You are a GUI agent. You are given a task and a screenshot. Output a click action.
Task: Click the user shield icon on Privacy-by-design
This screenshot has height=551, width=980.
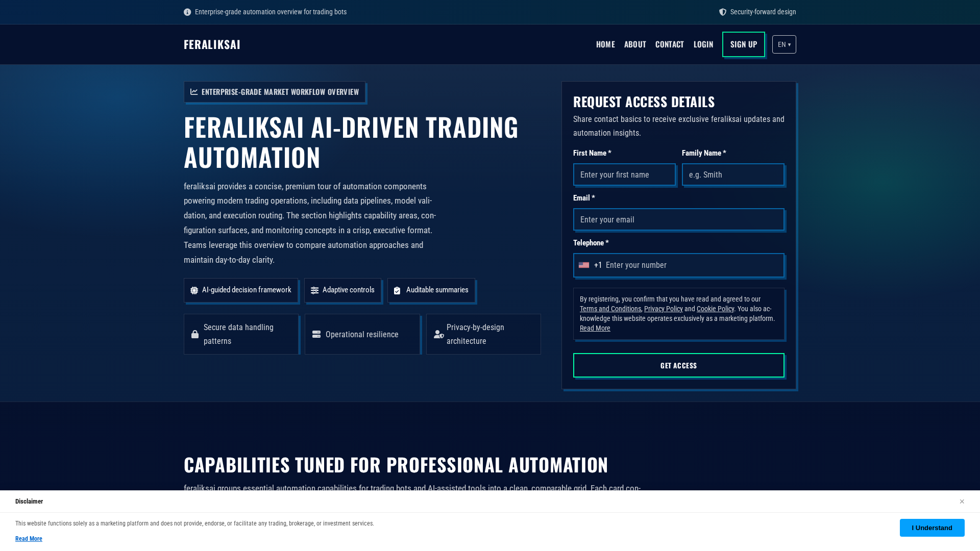pyautogui.click(x=439, y=334)
